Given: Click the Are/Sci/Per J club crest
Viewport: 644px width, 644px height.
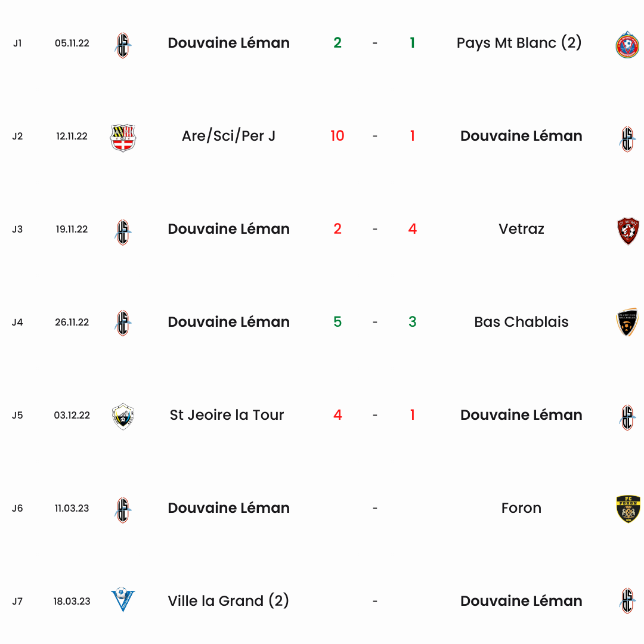Looking at the screenshot, I should 123,138.
